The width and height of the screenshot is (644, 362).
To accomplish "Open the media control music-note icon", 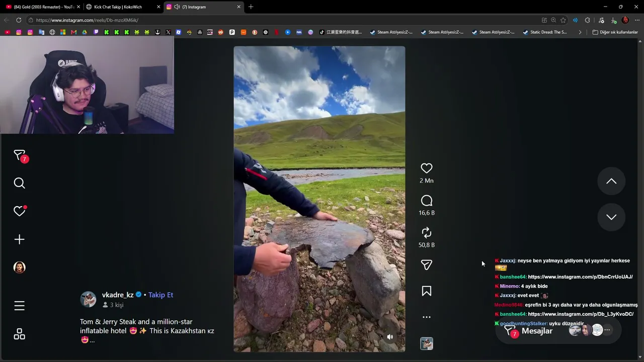I will coord(601,20).
